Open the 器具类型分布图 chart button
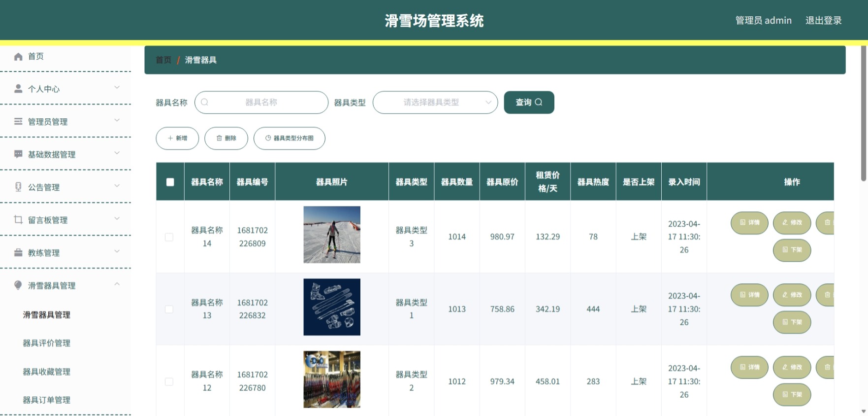Screen dimensions: 868x416 (x=289, y=139)
